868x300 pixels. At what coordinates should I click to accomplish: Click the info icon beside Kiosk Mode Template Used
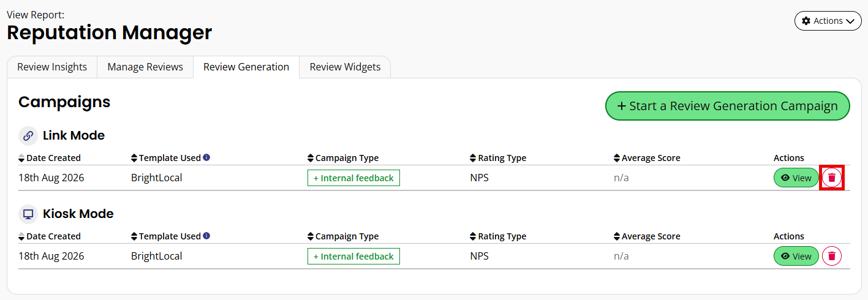206,236
